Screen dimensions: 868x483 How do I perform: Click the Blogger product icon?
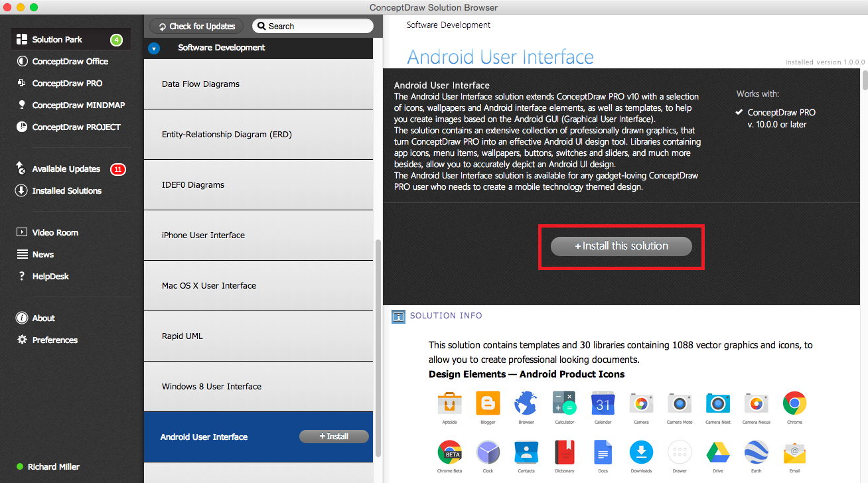(488, 403)
